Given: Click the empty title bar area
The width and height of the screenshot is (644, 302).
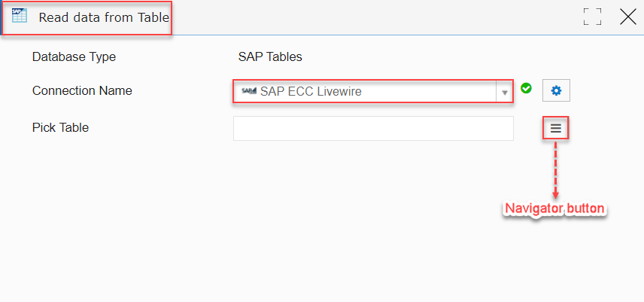Looking at the screenshot, I should point(369,17).
